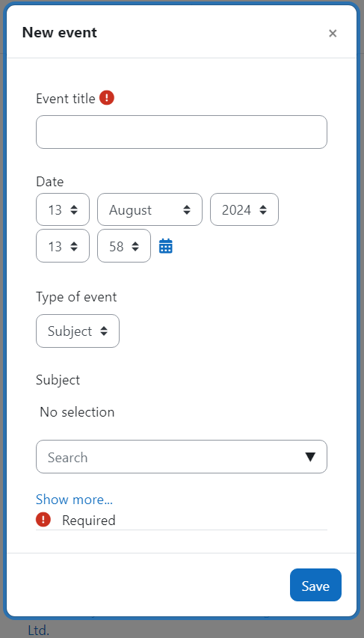Screen dimensions: 364x638
Task: Open the Type of event dropdown
Action: [78, 331]
